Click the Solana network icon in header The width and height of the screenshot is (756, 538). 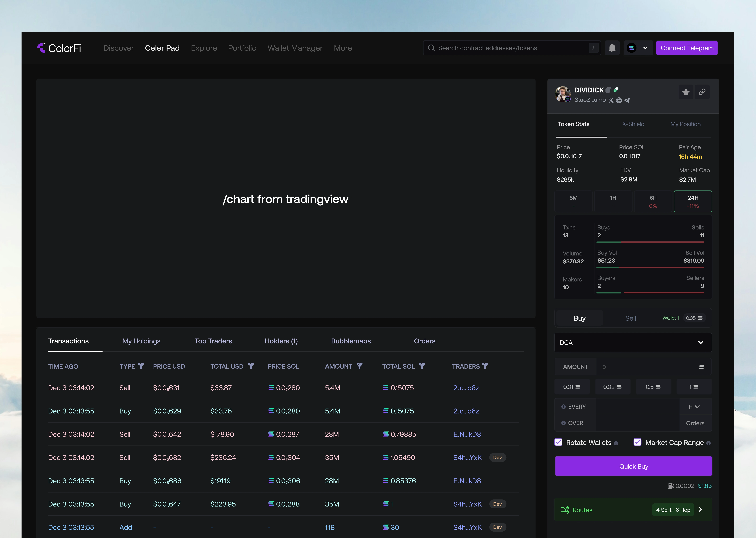(x=632, y=48)
